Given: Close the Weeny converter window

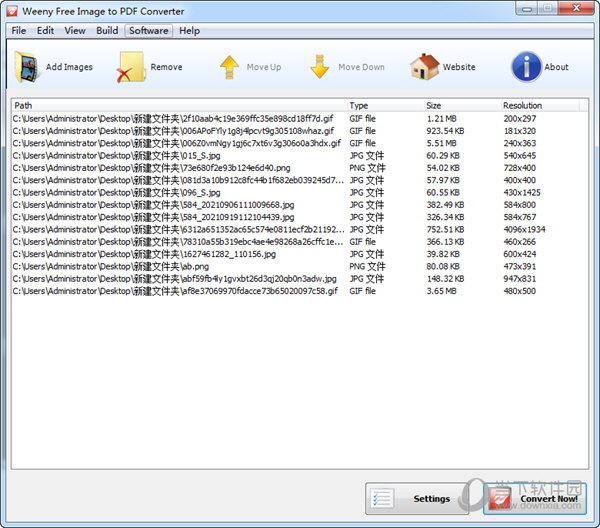Looking at the screenshot, I should point(576,8).
